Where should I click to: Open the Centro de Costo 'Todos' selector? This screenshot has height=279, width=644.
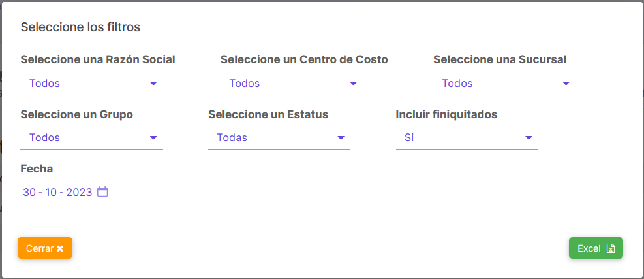point(292,84)
